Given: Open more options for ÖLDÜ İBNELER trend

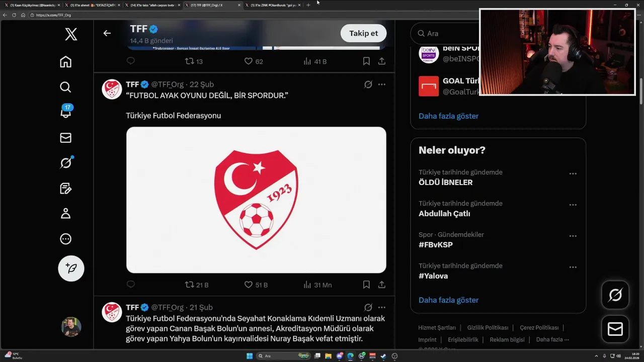Looking at the screenshot, I should click(x=573, y=173).
